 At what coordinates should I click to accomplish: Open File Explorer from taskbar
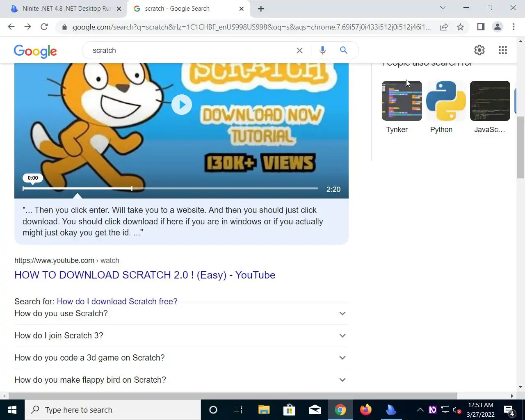pyautogui.click(x=264, y=410)
